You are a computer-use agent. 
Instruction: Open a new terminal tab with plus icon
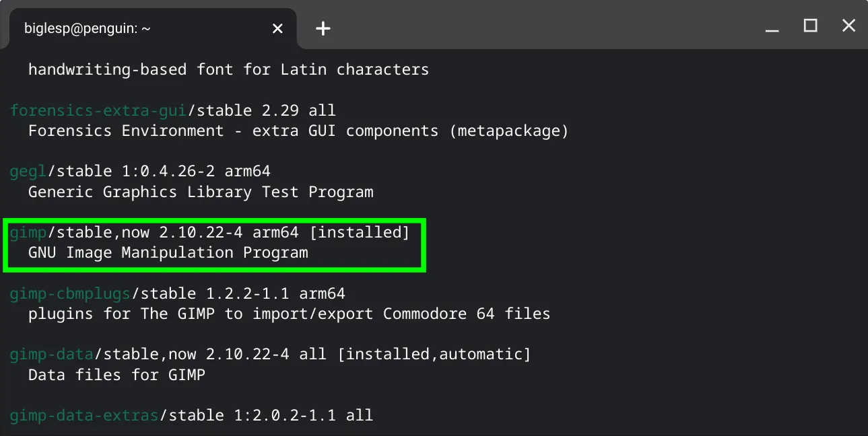pyautogui.click(x=323, y=28)
